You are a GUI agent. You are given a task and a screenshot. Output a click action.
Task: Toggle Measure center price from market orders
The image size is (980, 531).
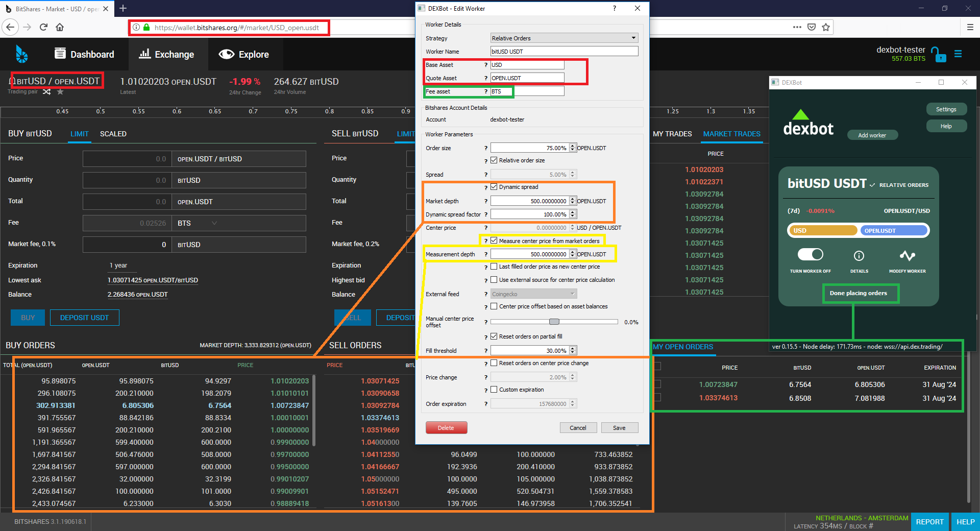coord(494,240)
